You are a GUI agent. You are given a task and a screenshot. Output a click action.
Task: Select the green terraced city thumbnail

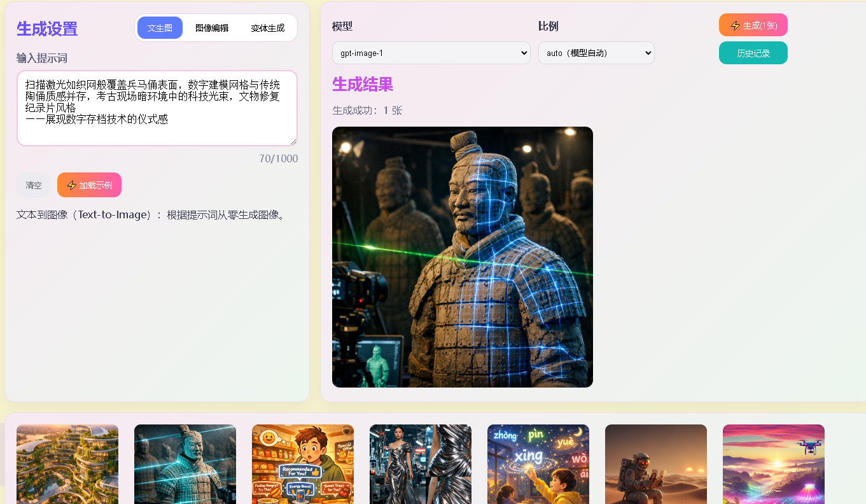click(x=67, y=464)
